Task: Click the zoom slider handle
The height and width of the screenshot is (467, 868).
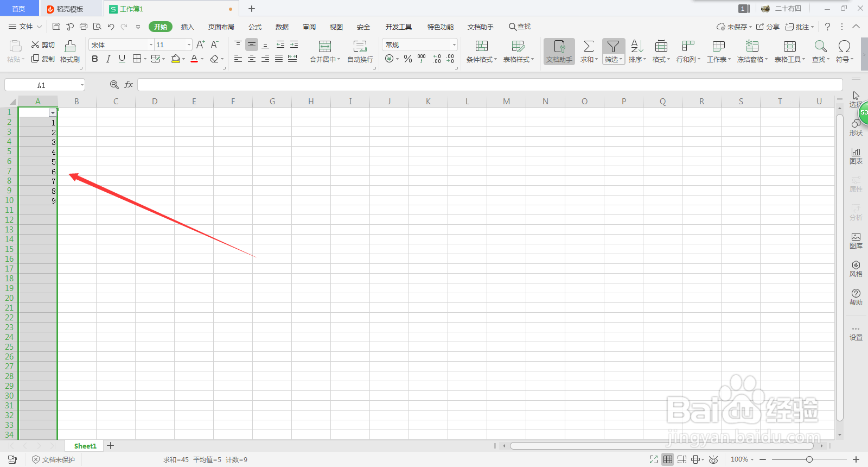Action: tap(809, 459)
